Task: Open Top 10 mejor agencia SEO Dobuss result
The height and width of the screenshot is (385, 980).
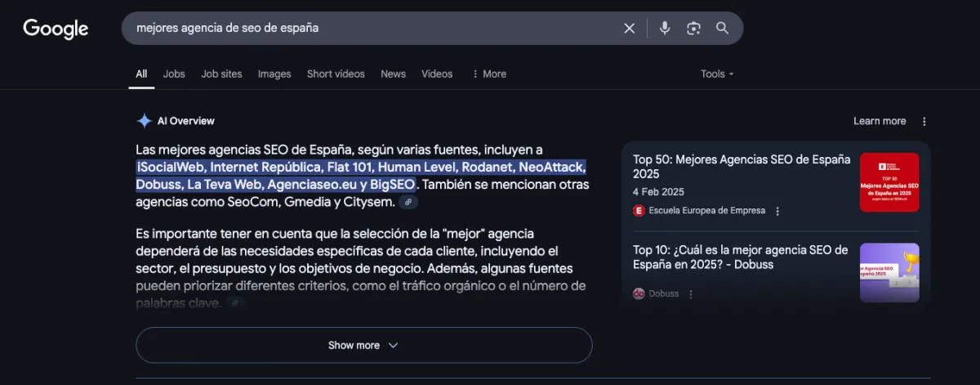Action: tap(741, 257)
